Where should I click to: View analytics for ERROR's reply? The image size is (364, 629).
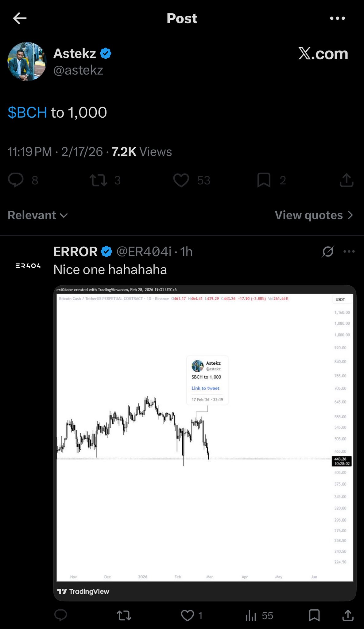251,615
